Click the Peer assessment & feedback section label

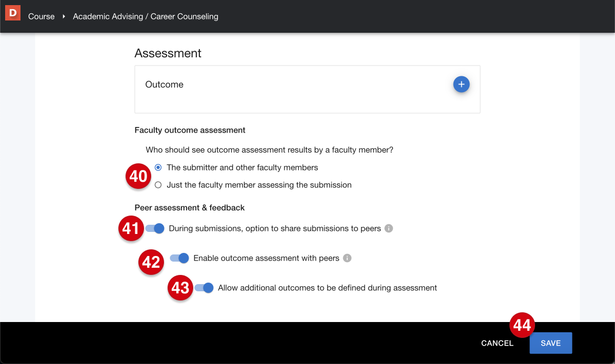pos(189,207)
